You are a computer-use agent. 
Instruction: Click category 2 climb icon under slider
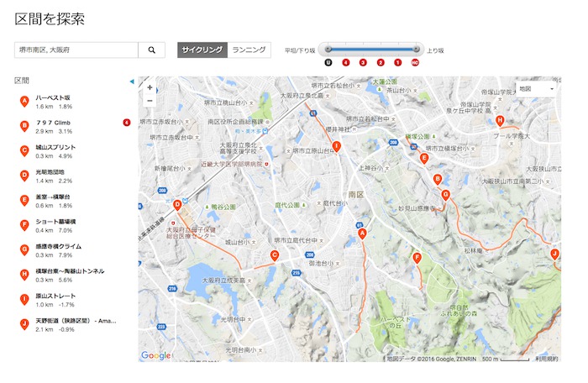point(381,63)
